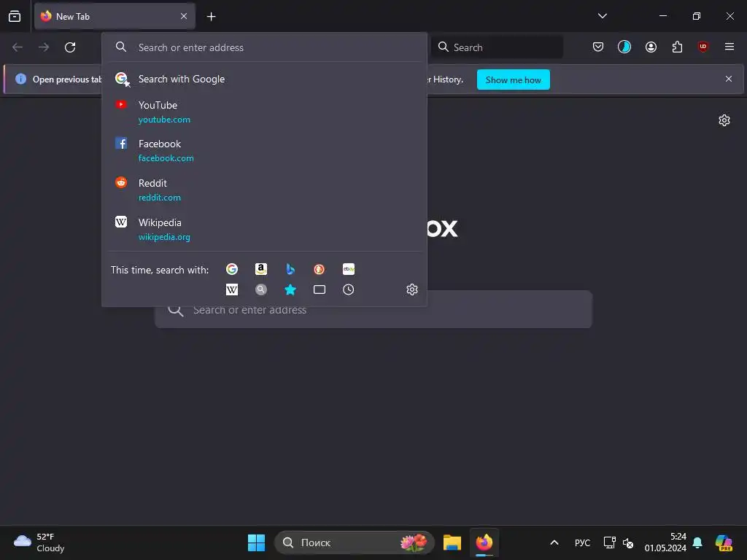Viewport: 747px width, 560px height.
Task: Open the new tab page settings gear
Action: 724,120
